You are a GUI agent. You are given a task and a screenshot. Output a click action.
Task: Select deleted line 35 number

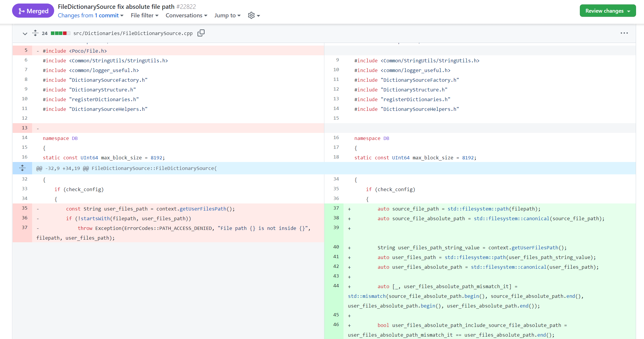coord(24,208)
